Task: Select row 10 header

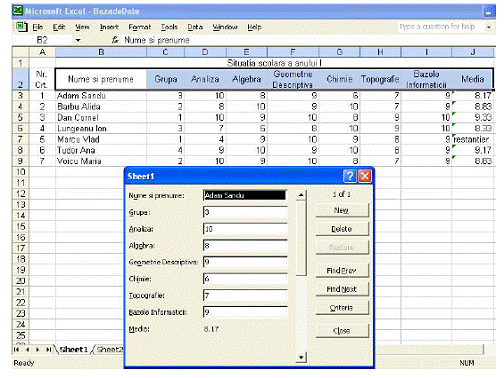Action: point(21,172)
